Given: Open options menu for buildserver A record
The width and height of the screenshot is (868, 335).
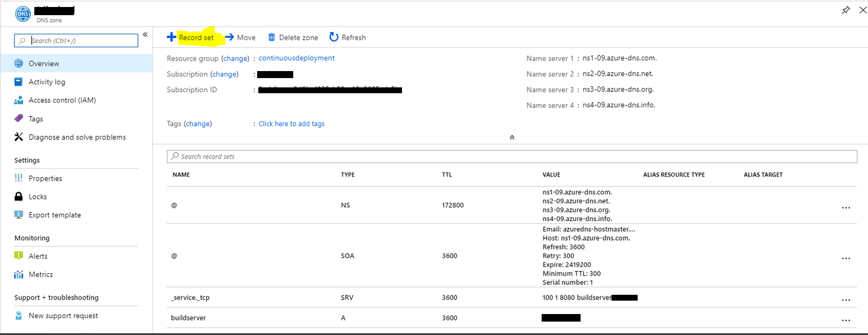Looking at the screenshot, I should (x=846, y=320).
